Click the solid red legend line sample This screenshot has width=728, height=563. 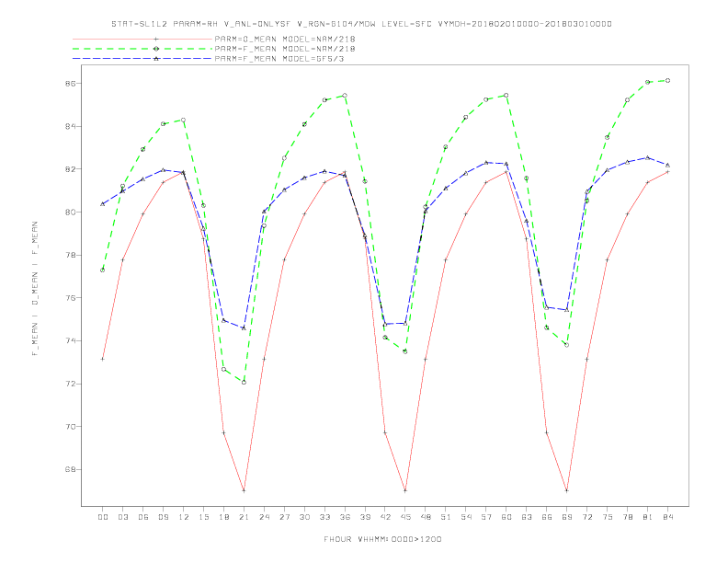142,39
